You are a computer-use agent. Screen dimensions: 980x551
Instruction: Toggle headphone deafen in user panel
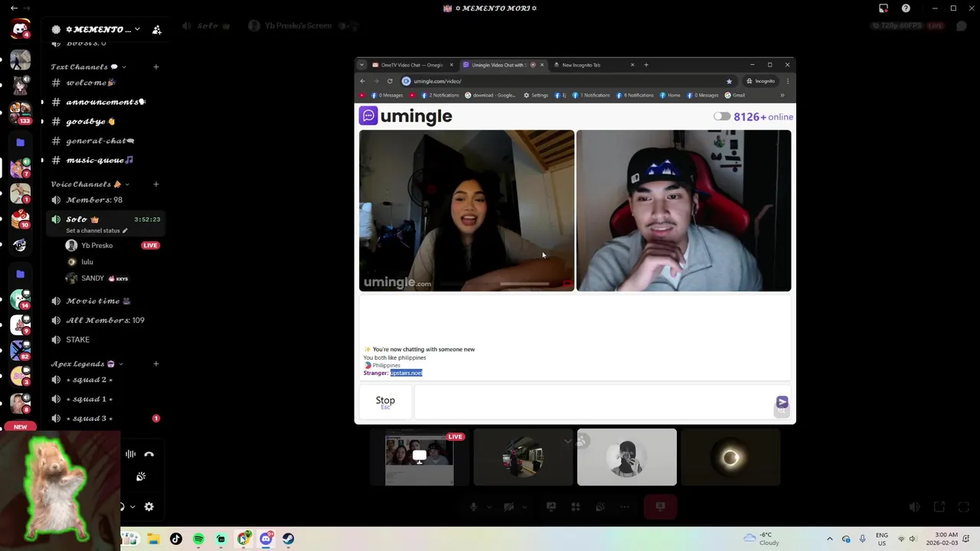(122, 507)
